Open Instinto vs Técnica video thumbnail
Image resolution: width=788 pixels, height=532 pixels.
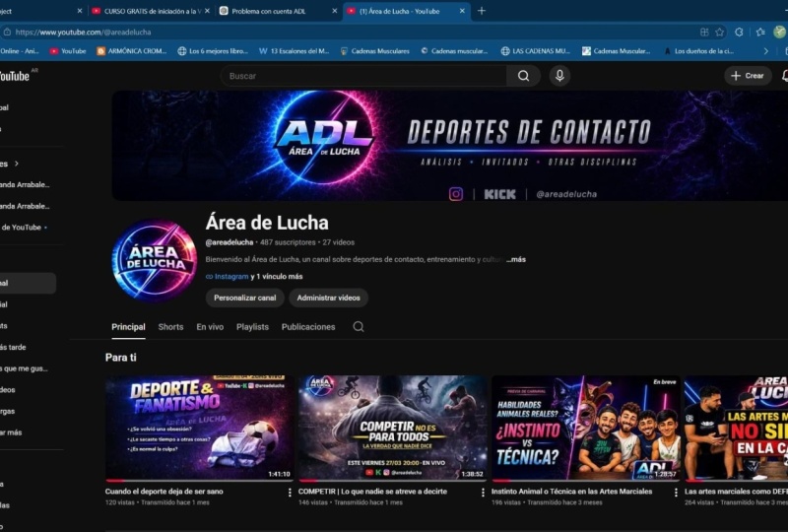[585, 428]
